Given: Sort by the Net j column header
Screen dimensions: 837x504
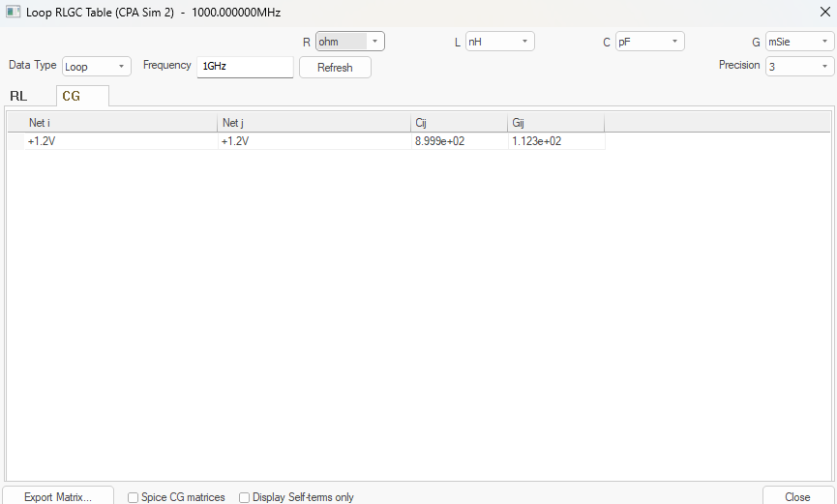Looking at the screenshot, I should pyautogui.click(x=314, y=123).
